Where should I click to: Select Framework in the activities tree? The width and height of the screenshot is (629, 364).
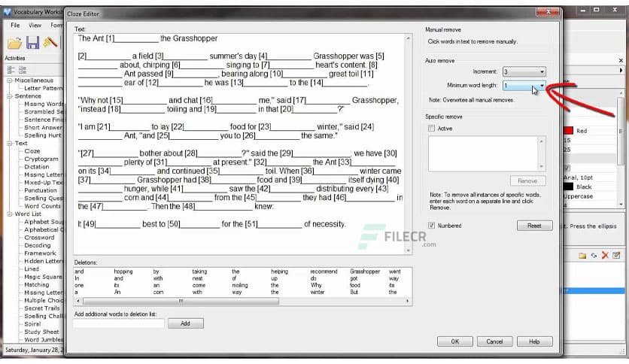[40, 253]
